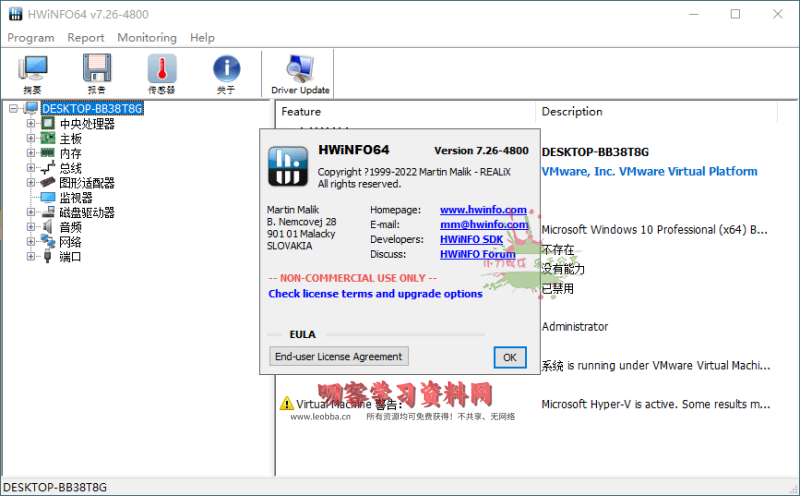Viewport: 800px width, 496px height.
Task: Open the Sensors (传感器) thermometer icon
Action: (x=162, y=74)
